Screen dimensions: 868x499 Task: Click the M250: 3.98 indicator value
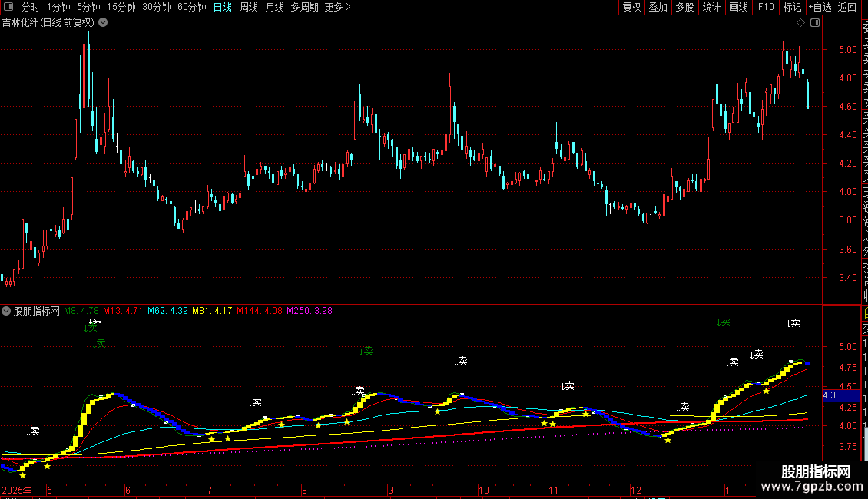[x=310, y=311]
